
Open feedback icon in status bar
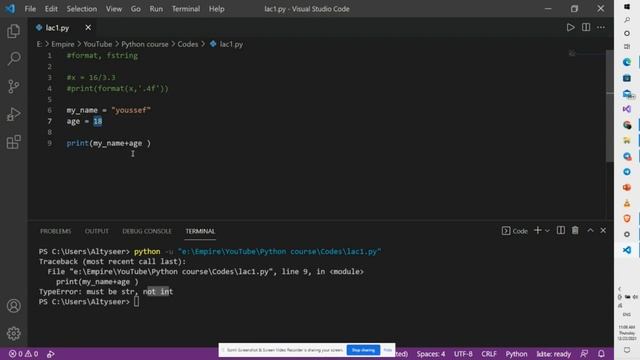tap(584, 354)
